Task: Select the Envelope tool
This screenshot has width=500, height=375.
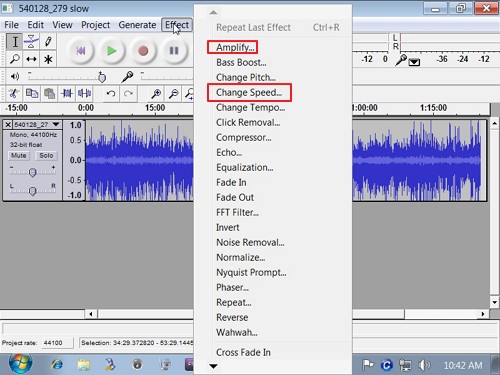Action: [31, 42]
